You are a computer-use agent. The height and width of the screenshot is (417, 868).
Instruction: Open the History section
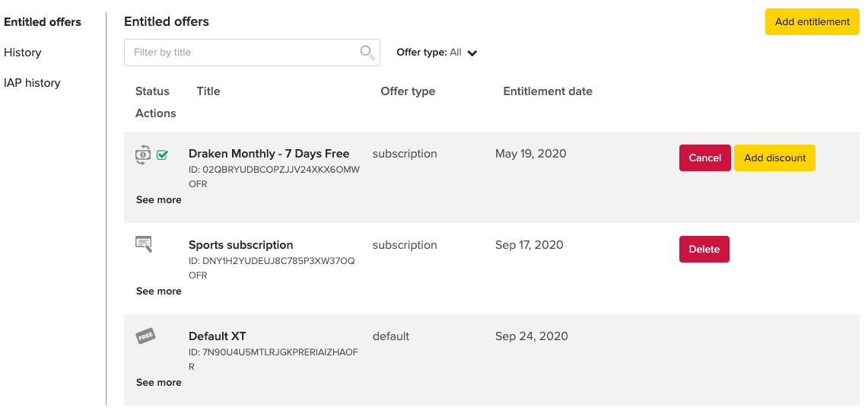tap(23, 53)
